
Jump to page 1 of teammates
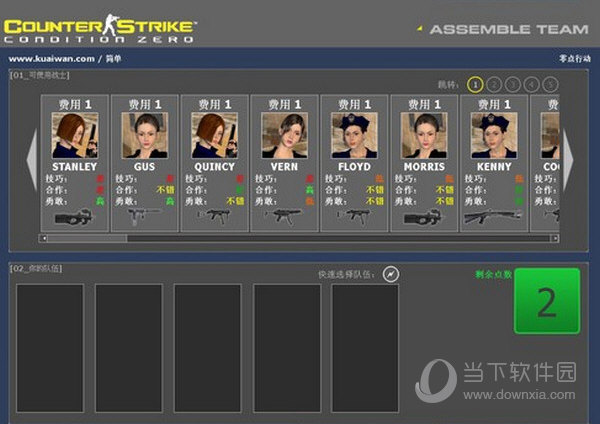(x=475, y=85)
